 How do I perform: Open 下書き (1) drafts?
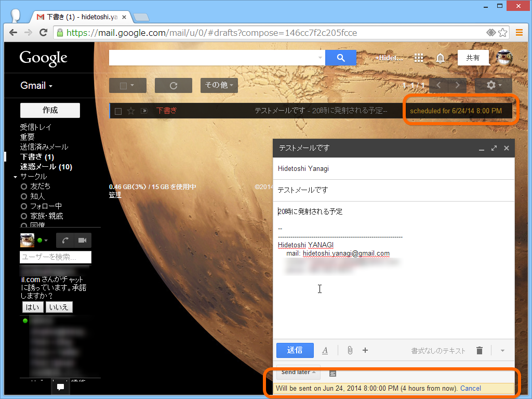coord(37,157)
